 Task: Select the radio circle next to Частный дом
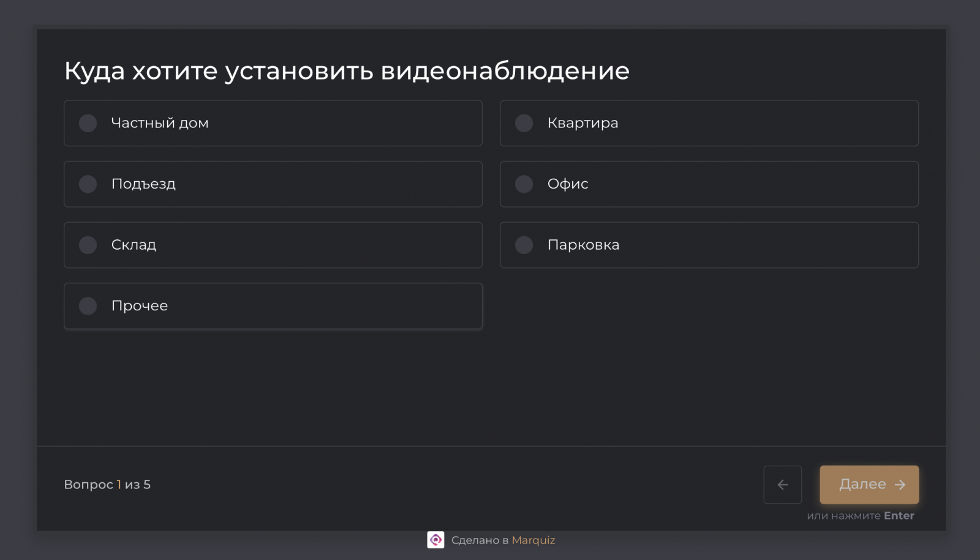(88, 123)
